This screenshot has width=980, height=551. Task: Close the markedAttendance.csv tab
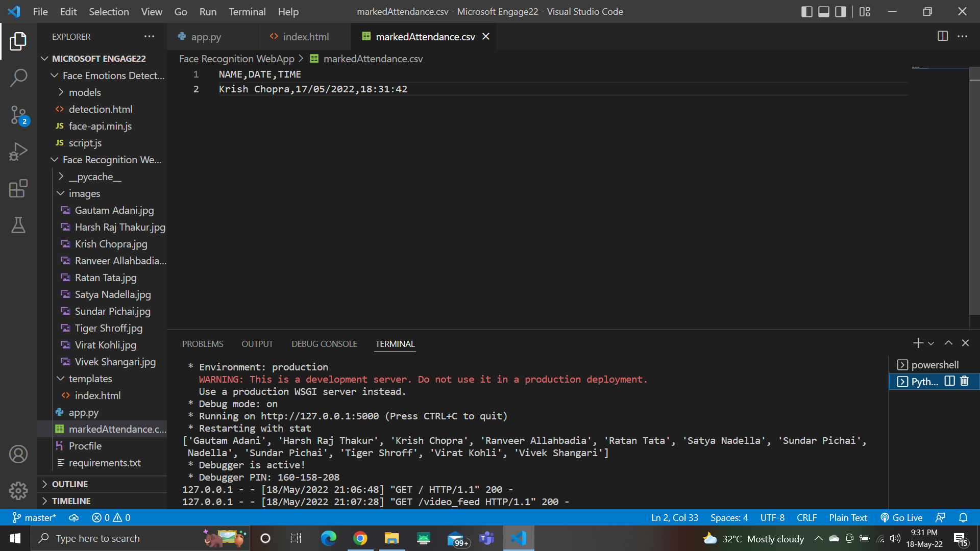pos(486,36)
